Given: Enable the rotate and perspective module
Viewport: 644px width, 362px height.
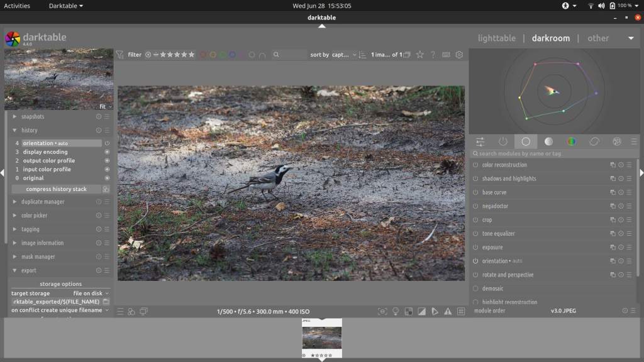Looking at the screenshot, I should coord(475,275).
